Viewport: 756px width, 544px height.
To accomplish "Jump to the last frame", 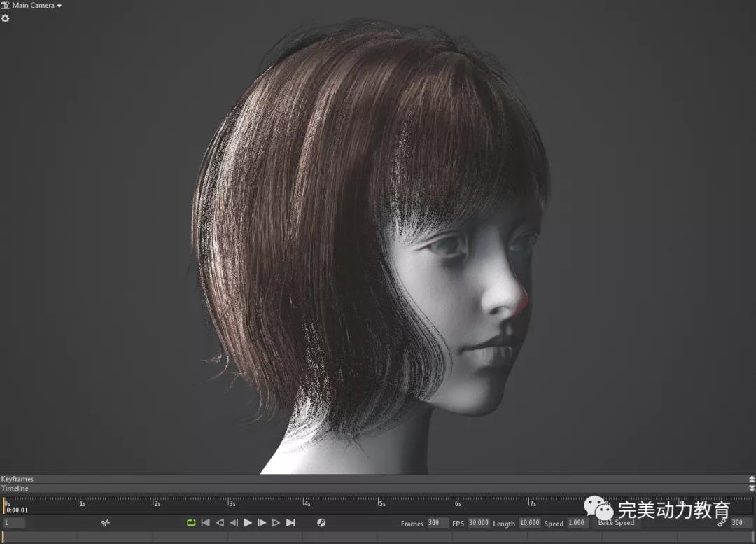I will [290, 523].
